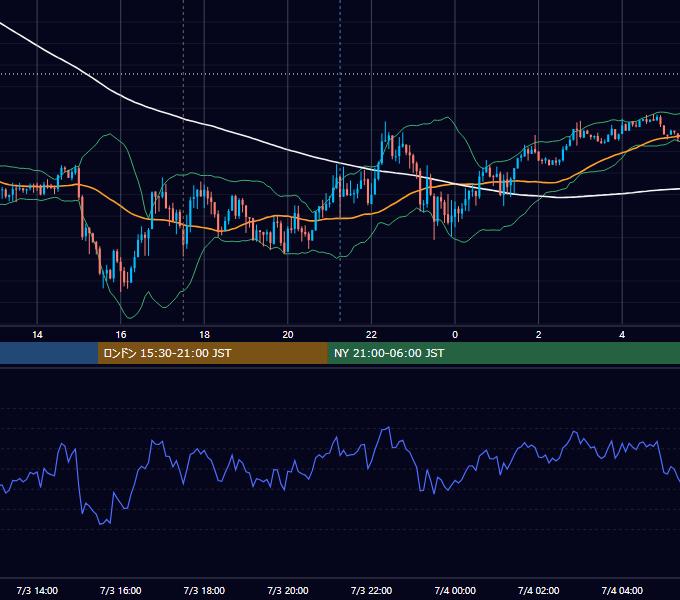Click the 7/3 20:00 time label
The image size is (680, 600).
coord(288,590)
